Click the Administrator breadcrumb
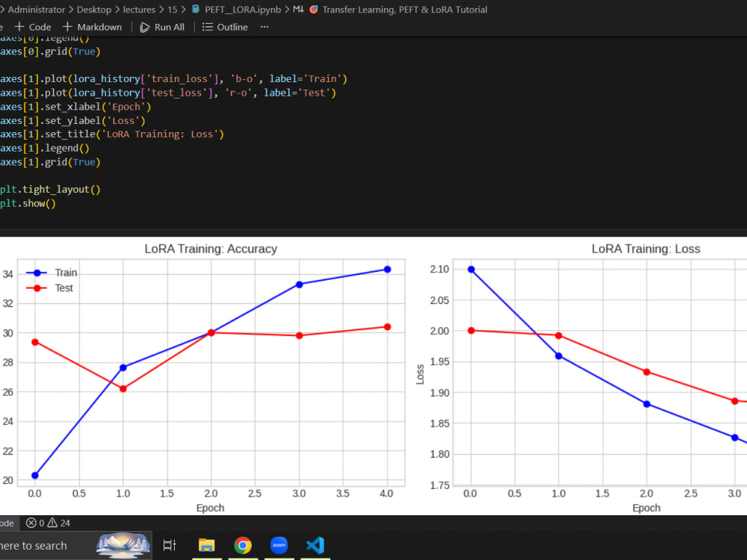Screen dimensions: 747x560 (x=36, y=10)
